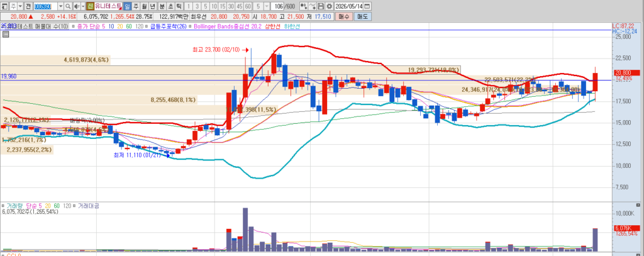Select the 초 second period

170,6
